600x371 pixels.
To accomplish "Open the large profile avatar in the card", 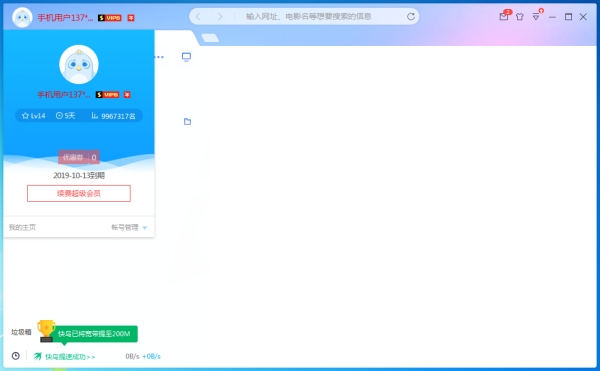I will 79,64.
